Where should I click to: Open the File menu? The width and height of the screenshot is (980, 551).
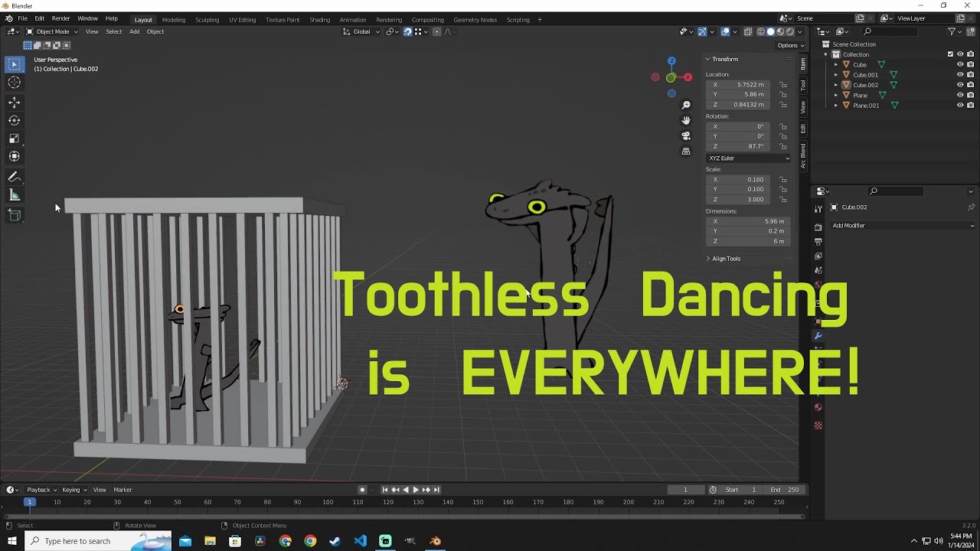pos(23,18)
